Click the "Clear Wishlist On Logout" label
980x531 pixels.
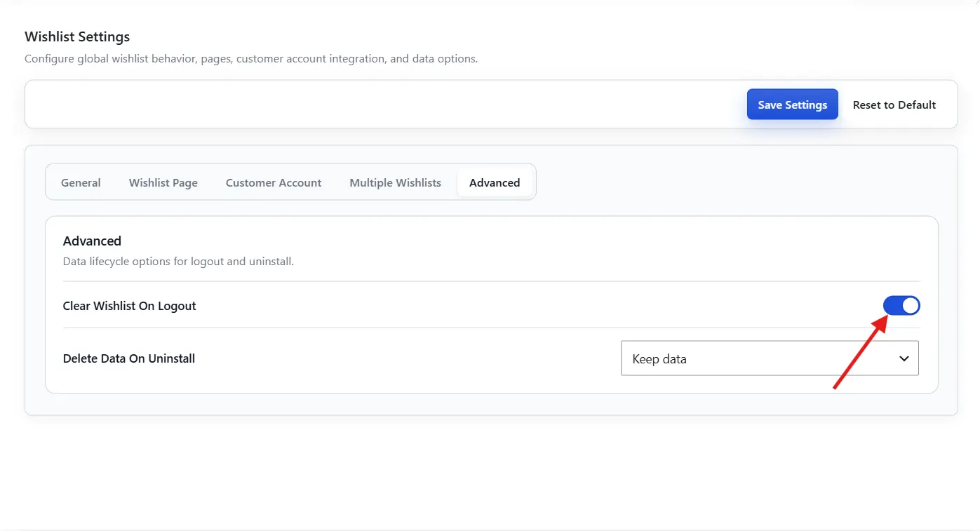tap(130, 306)
